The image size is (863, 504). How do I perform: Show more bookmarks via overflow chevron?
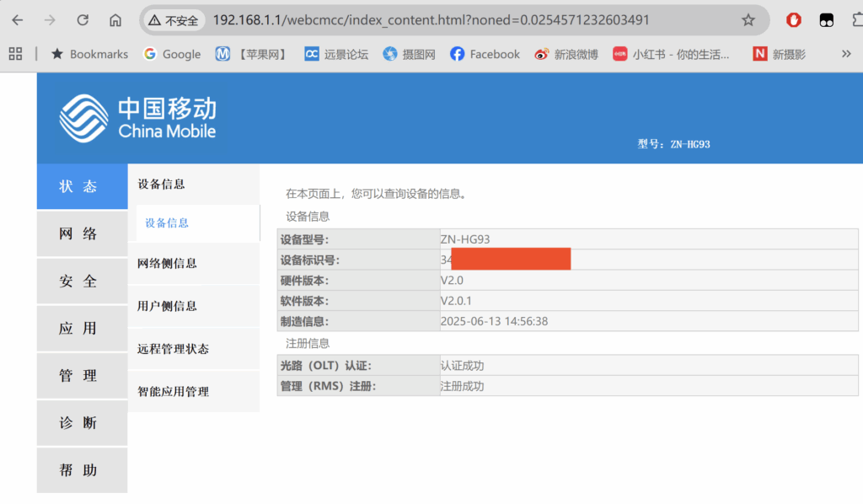[x=846, y=54]
